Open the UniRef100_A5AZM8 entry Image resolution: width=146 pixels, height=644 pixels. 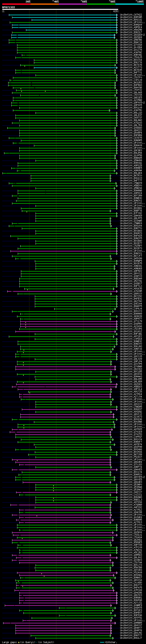point(131,30)
